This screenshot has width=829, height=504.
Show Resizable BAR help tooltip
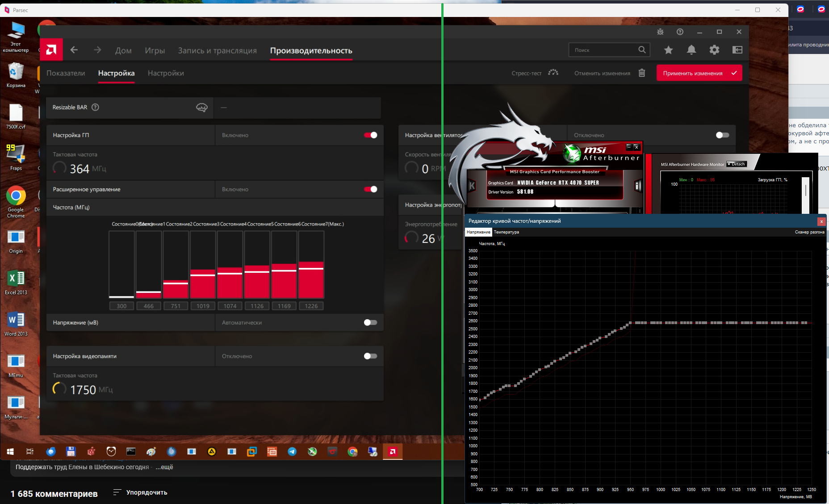(x=95, y=107)
